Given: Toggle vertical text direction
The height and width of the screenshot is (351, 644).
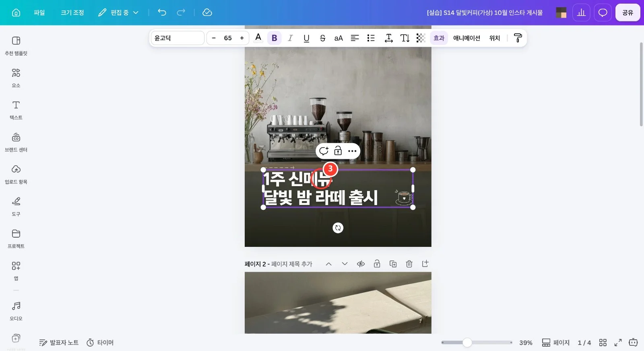Looking at the screenshot, I should (405, 38).
